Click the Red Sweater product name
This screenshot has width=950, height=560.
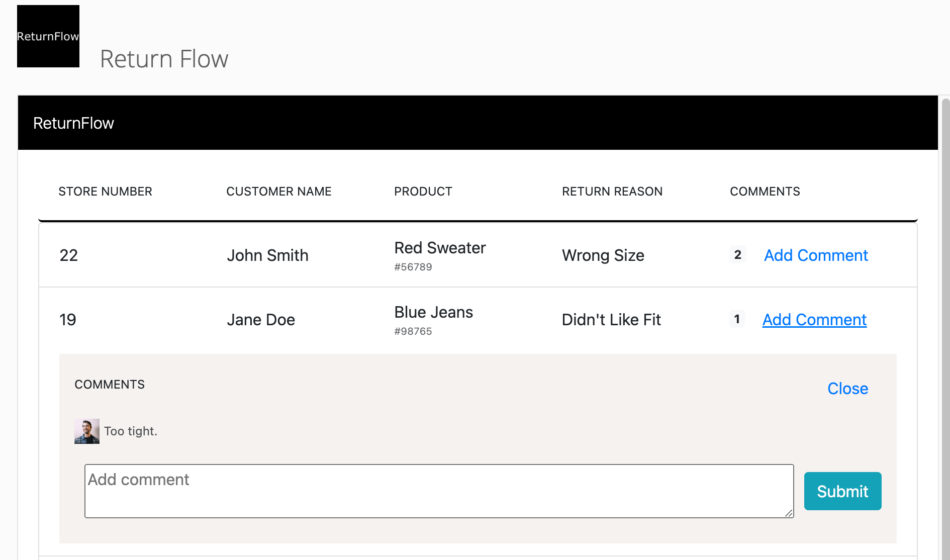tap(440, 248)
